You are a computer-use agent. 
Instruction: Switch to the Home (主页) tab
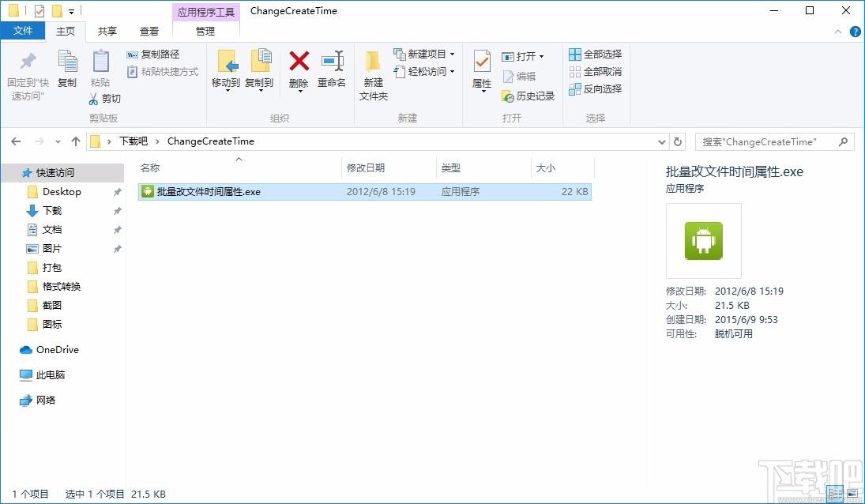(x=65, y=31)
